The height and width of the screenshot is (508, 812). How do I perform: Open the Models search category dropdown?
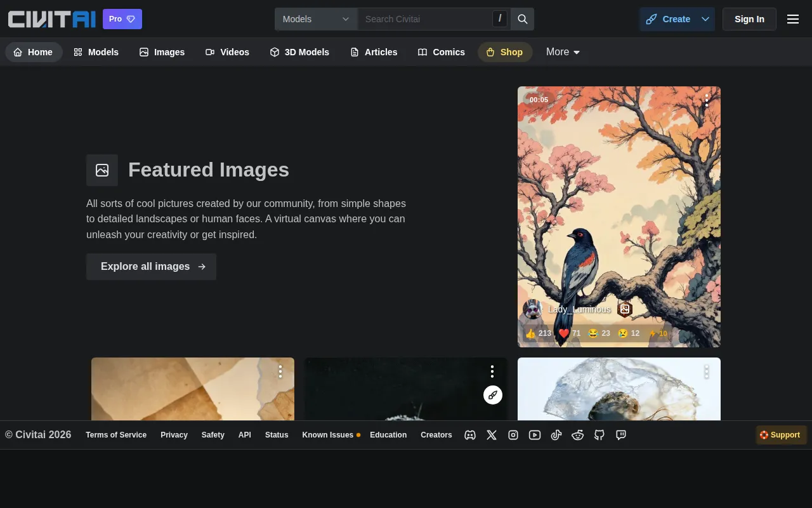(316, 19)
